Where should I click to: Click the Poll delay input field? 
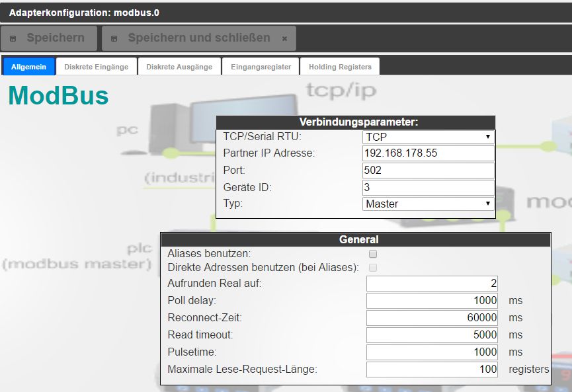coord(432,301)
